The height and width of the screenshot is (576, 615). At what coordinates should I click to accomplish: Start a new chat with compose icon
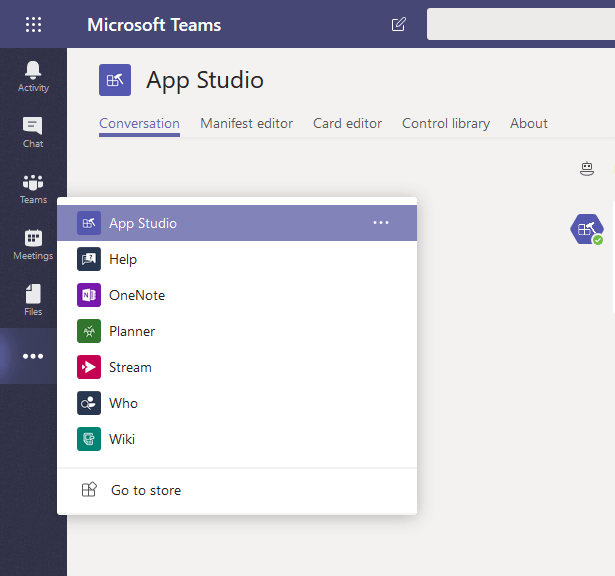coord(398,24)
